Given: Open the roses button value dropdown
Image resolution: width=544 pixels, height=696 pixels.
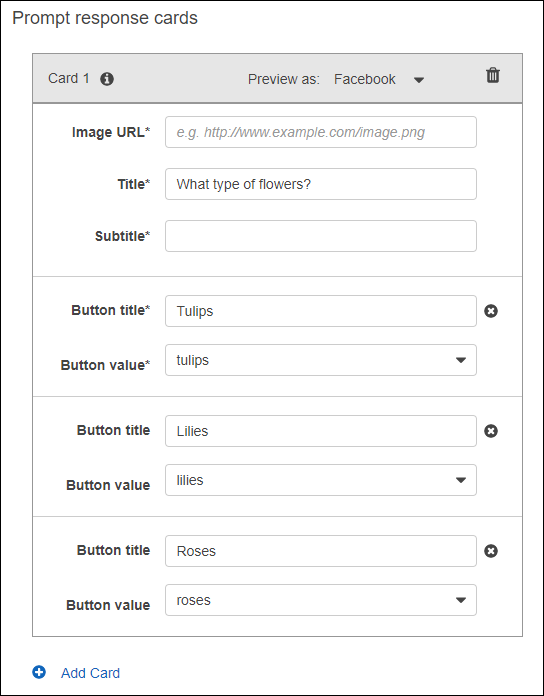Looking at the screenshot, I should [321, 600].
